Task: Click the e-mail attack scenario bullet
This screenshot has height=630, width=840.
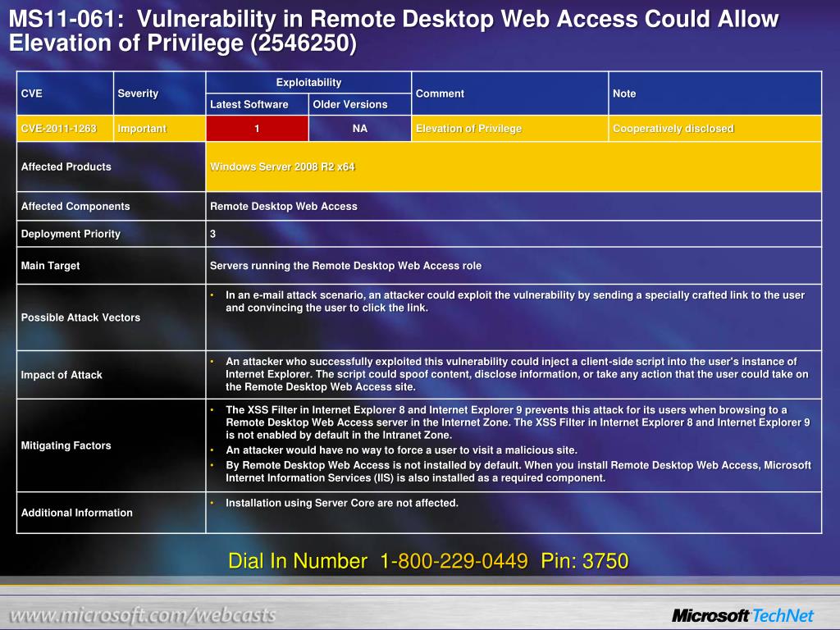Action: [515, 301]
